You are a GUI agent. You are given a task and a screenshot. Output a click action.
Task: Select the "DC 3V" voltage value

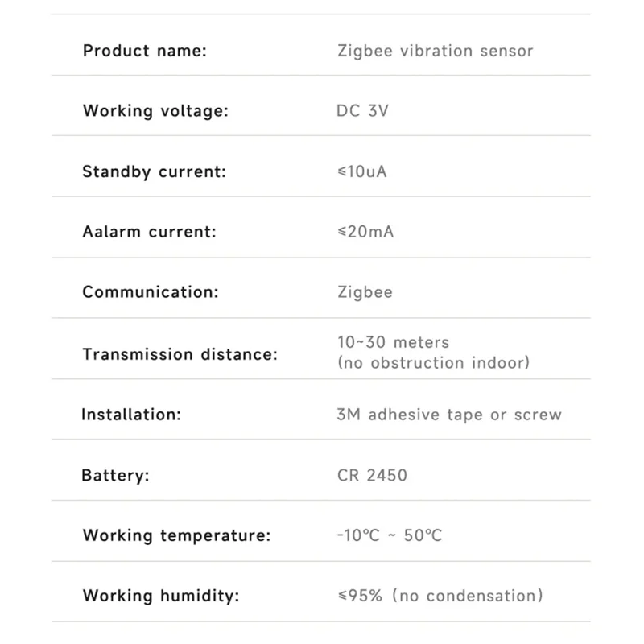click(x=362, y=111)
